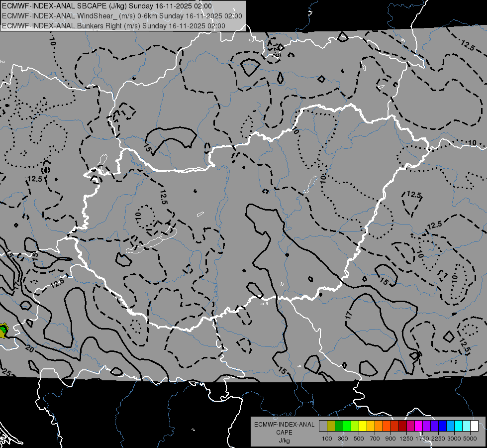Click the contour label 17 on map
Image resolution: width=487 pixels, height=448 pixels.
coord(349,315)
